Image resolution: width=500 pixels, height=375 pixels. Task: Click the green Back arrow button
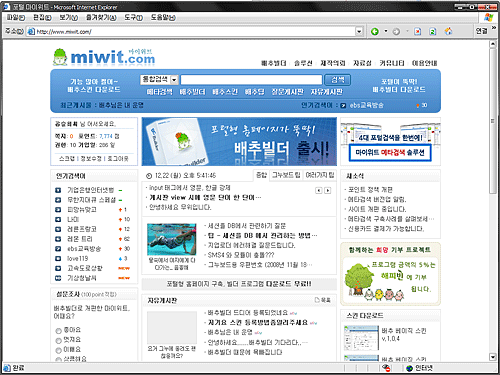(375, 31)
